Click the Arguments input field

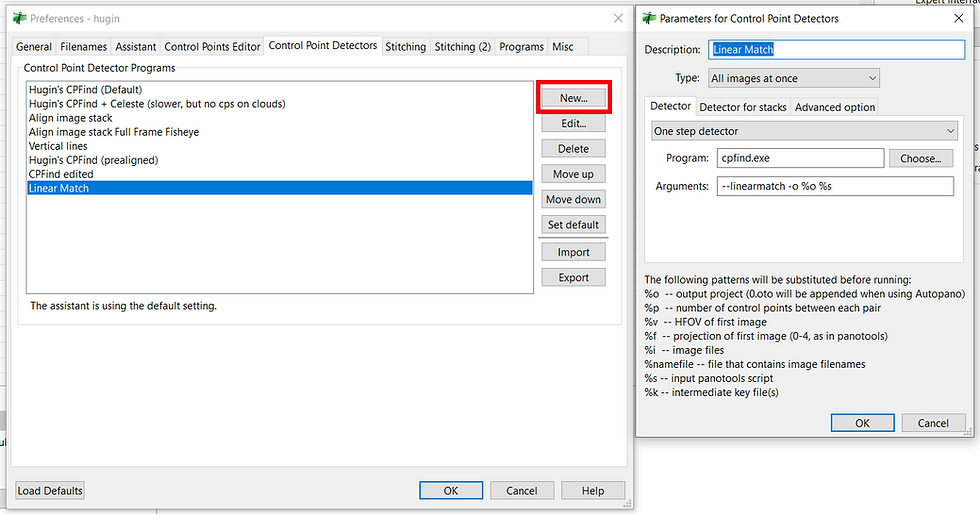(835, 186)
